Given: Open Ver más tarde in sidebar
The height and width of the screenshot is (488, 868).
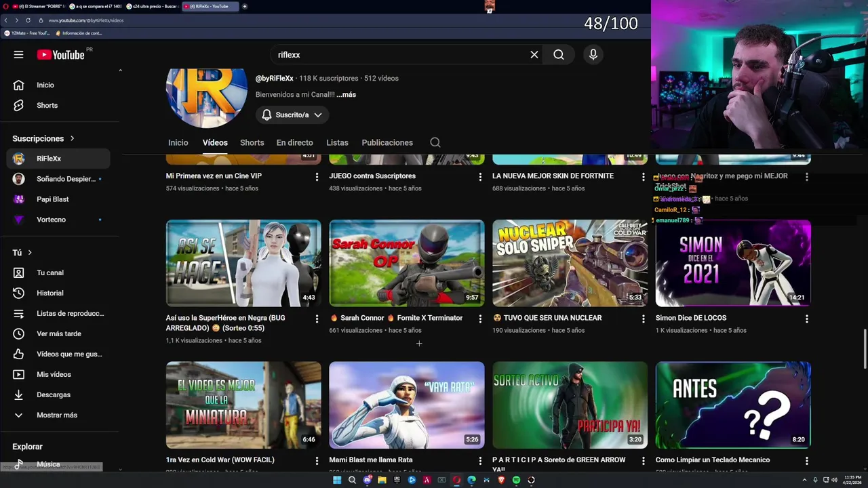Looking at the screenshot, I should (58, 333).
